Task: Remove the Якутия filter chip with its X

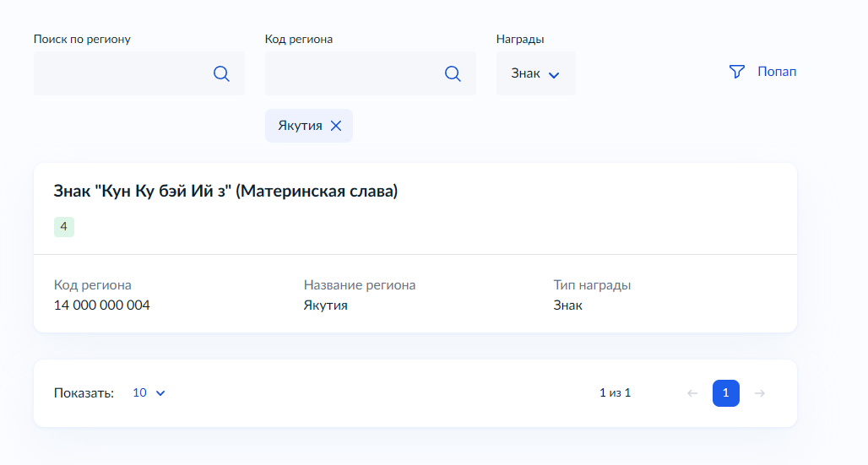Action: coord(336,126)
